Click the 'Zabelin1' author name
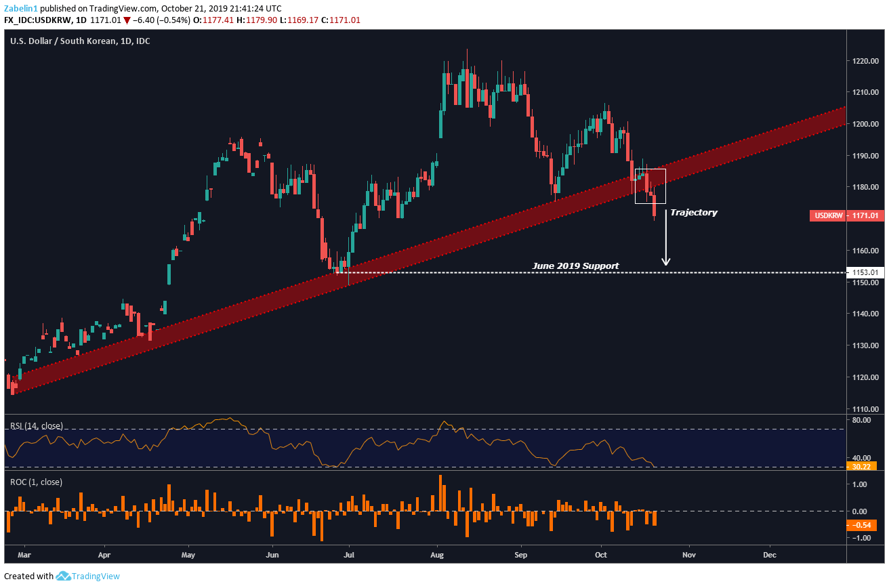Image resolution: width=889 pixels, height=588 pixels. 20,8
